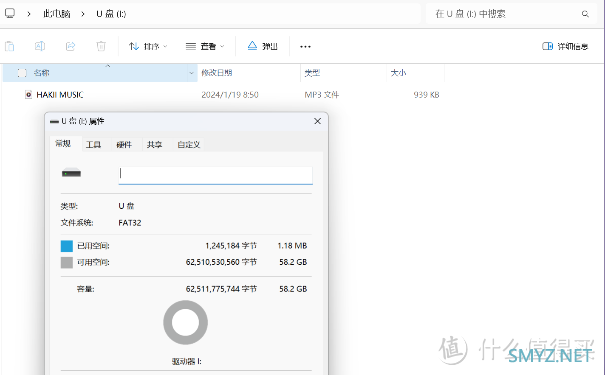Sort by the 名称 column header
605x375 pixels.
[41, 73]
